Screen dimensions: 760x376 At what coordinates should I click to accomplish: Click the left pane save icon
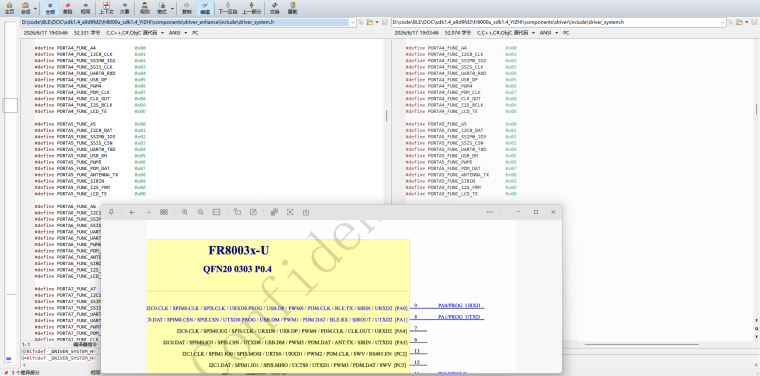pyautogui.click(x=385, y=22)
